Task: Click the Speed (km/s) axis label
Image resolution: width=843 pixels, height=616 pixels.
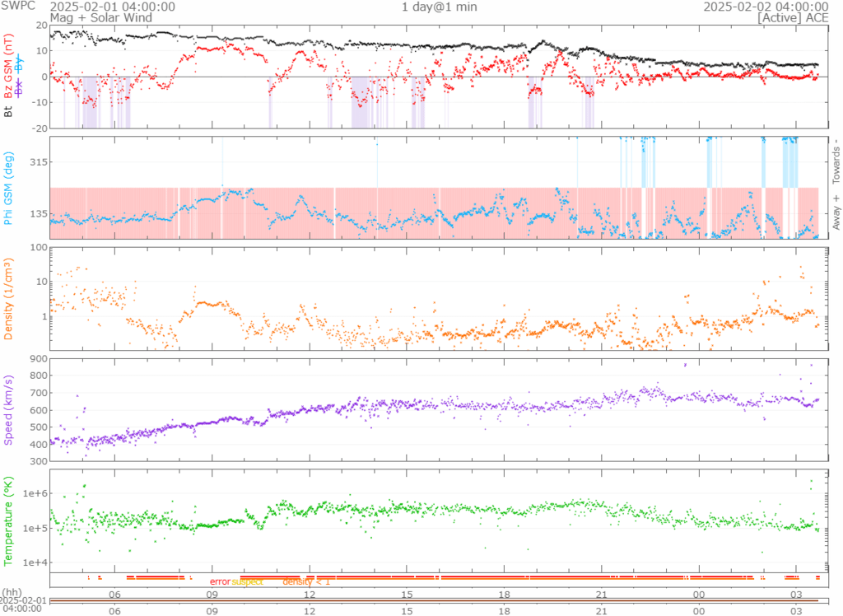Action: coord(8,409)
